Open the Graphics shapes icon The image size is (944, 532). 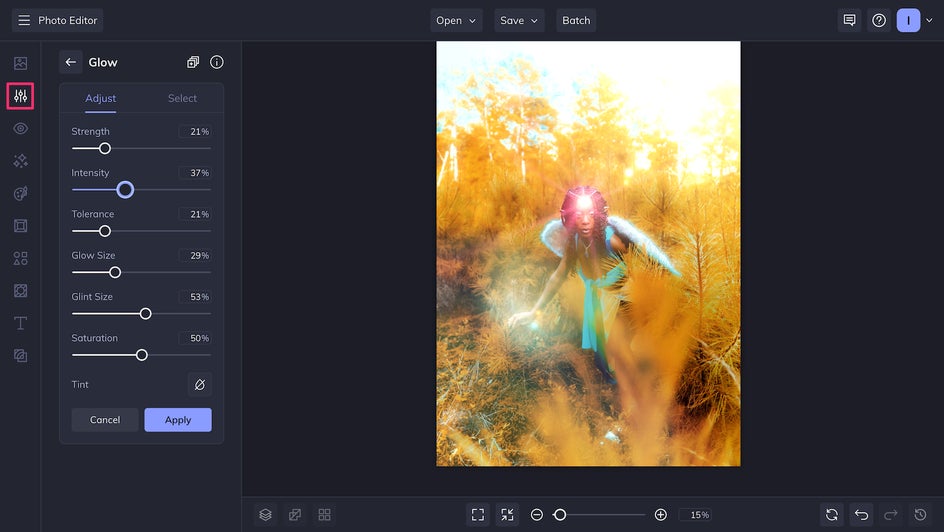click(x=20, y=258)
